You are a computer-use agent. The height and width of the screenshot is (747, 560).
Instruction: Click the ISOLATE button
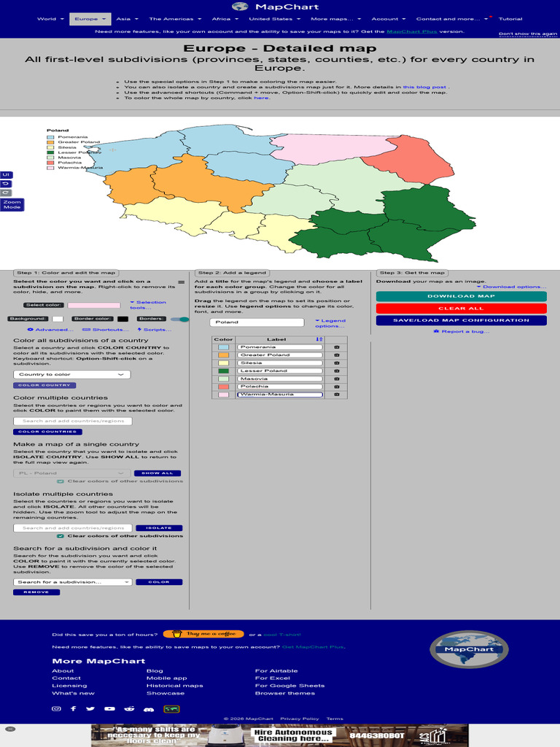[x=158, y=528]
